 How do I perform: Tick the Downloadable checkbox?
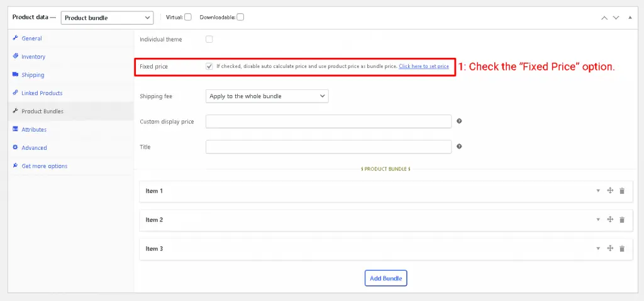click(x=240, y=17)
